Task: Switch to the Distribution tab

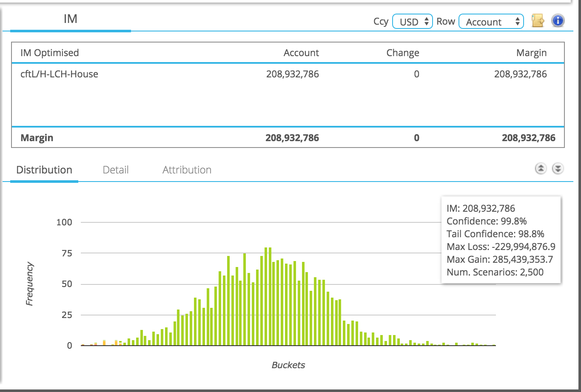Action: click(x=44, y=170)
